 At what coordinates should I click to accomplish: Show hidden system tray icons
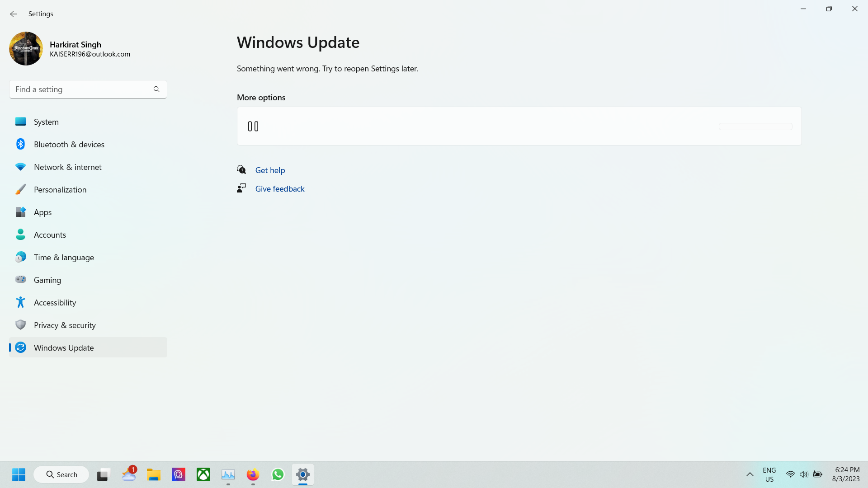pos(750,474)
